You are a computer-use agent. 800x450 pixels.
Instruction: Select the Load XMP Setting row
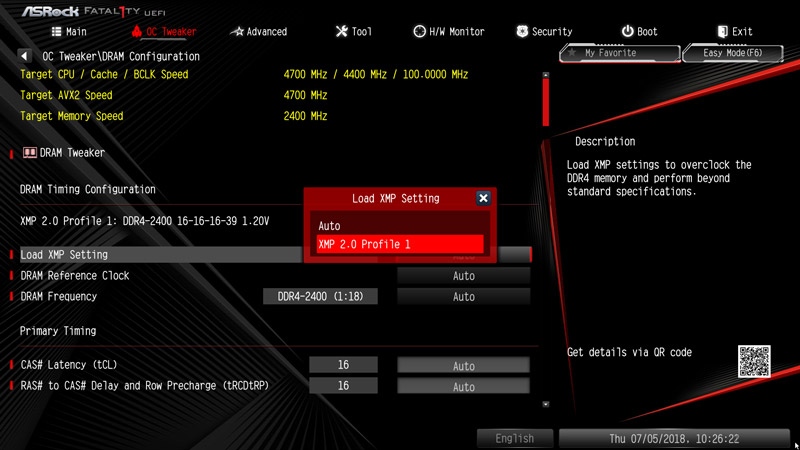point(276,255)
